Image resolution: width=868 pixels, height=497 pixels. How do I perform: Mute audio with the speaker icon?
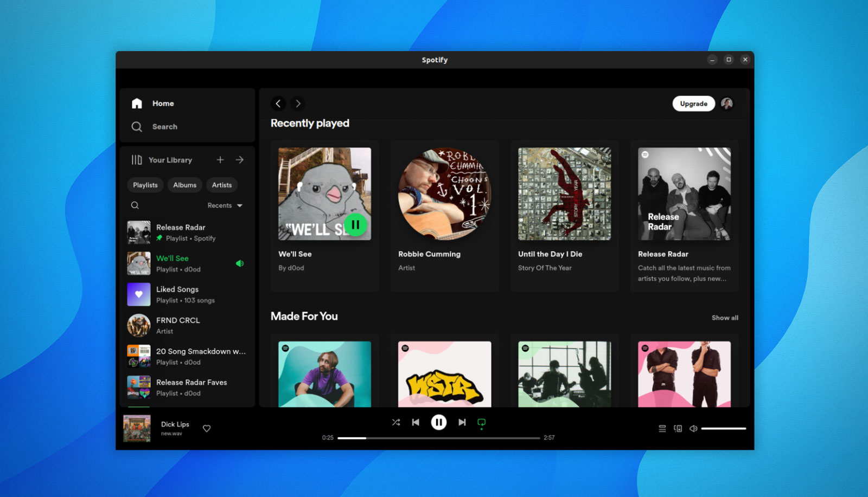click(693, 429)
